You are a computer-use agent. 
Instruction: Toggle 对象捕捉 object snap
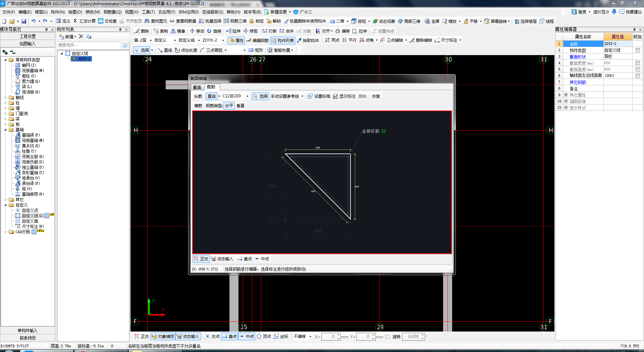163,336
